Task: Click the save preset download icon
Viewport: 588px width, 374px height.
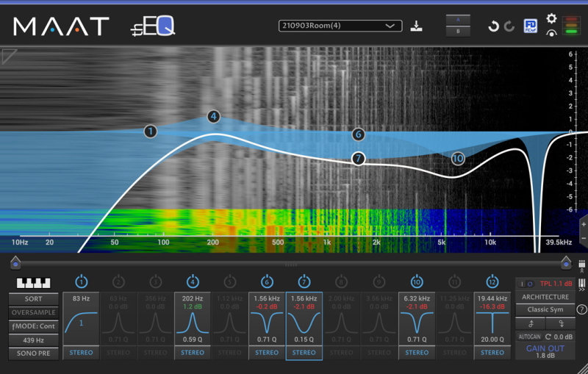Action: tap(417, 26)
